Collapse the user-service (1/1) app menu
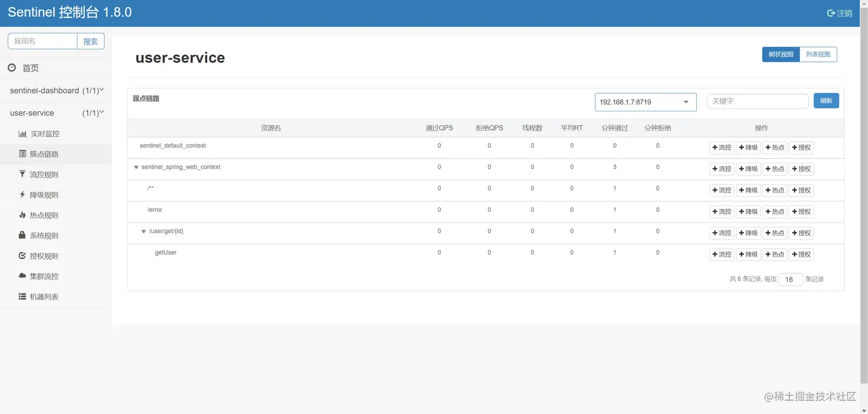The image size is (868, 414). 56,113
